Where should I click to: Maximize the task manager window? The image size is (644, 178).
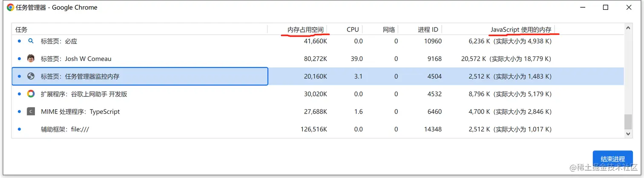(605, 7)
